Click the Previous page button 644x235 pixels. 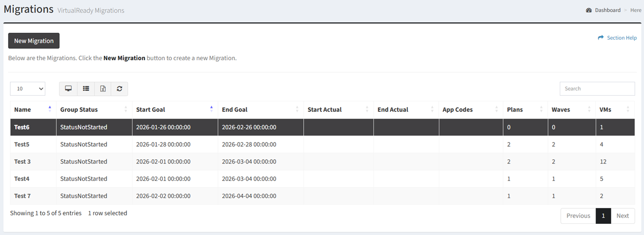point(578,216)
